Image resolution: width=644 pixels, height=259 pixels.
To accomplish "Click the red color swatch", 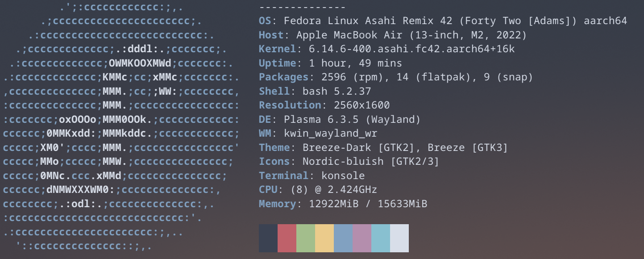I will 287,238.
